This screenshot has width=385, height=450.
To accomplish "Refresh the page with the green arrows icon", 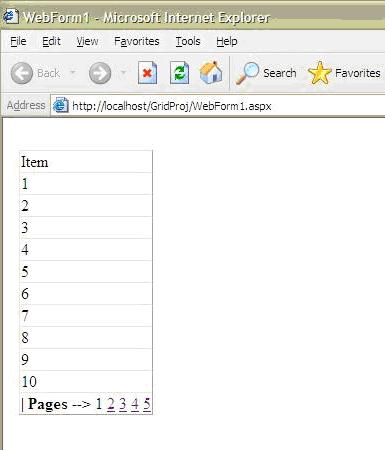I will coord(180,72).
